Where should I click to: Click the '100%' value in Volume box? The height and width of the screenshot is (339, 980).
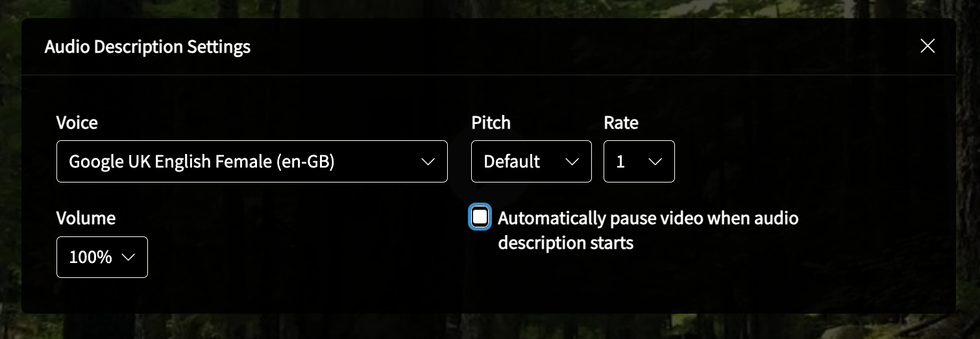(91, 257)
